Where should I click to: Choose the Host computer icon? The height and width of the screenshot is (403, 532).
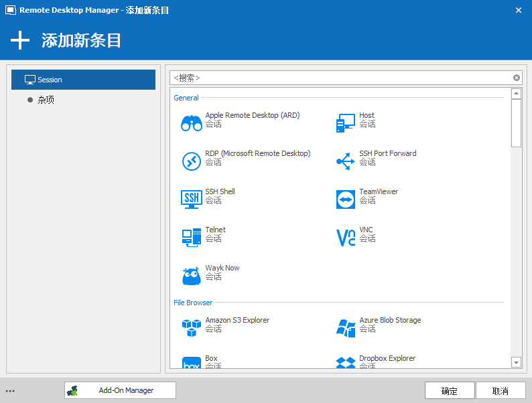[345, 123]
